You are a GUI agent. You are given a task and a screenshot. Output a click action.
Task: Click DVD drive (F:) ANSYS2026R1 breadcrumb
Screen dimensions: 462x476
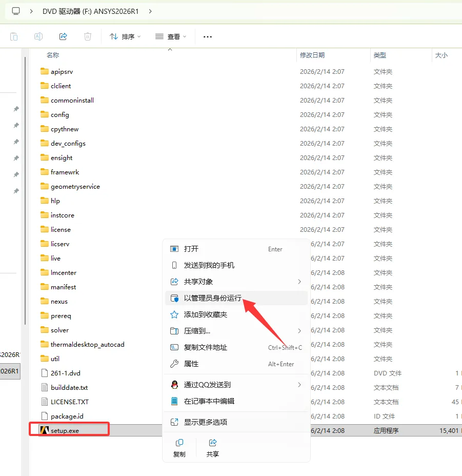90,11
